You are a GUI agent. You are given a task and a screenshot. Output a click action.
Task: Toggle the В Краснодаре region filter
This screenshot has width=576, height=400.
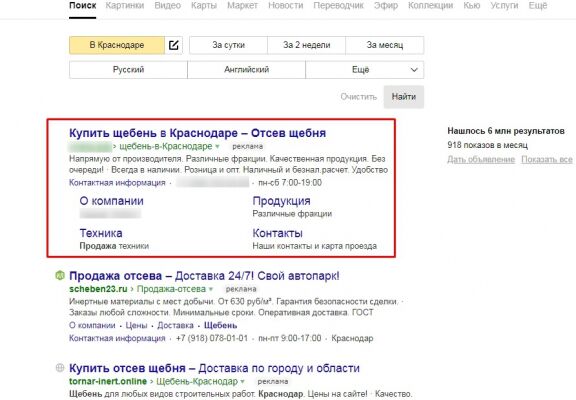click(x=117, y=45)
